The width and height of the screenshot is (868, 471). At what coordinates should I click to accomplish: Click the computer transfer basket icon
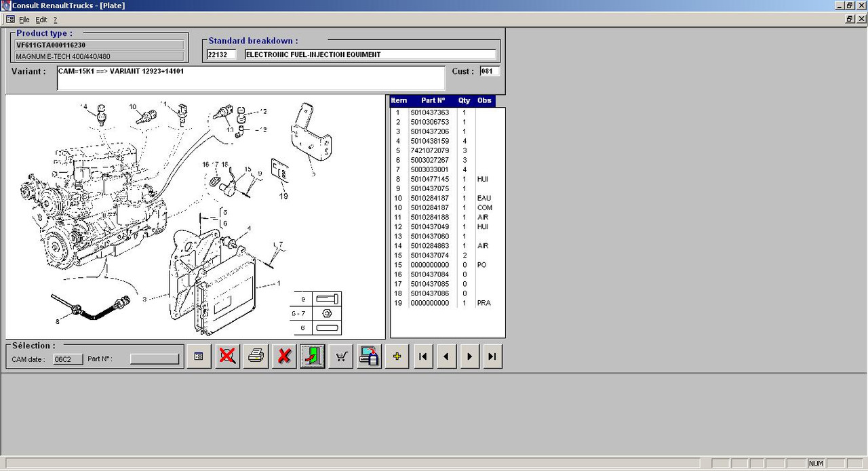[370, 356]
